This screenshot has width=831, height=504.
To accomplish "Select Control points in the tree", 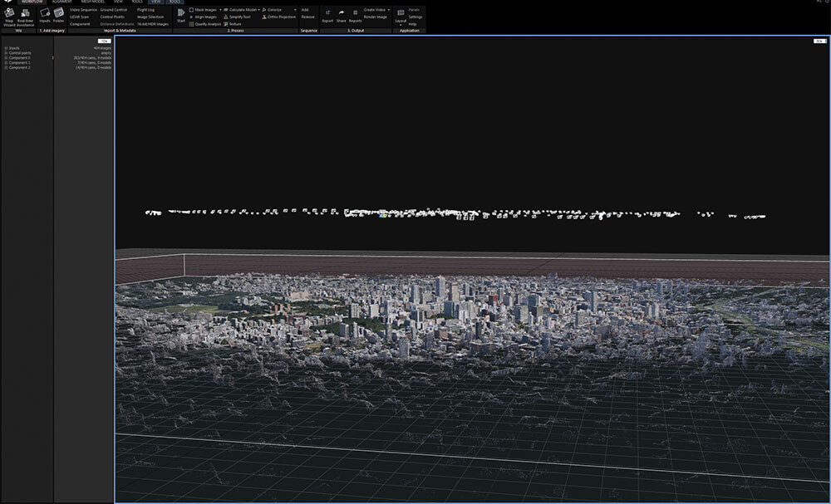I will [x=20, y=53].
